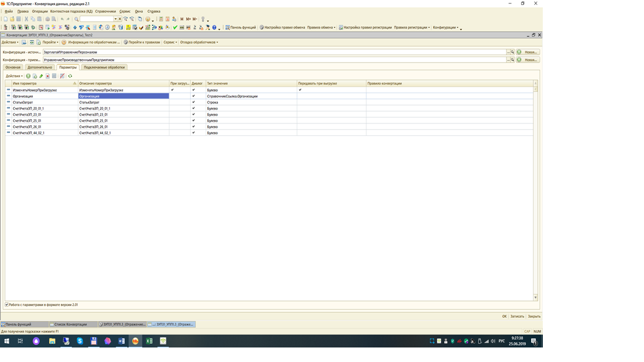The image size is (644, 362).
Task: Click the OK button at the bottom
Action: coord(504,316)
